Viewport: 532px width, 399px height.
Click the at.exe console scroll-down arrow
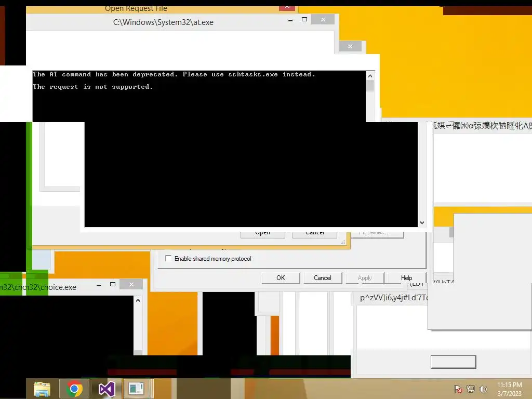click(x=422, y=223)
